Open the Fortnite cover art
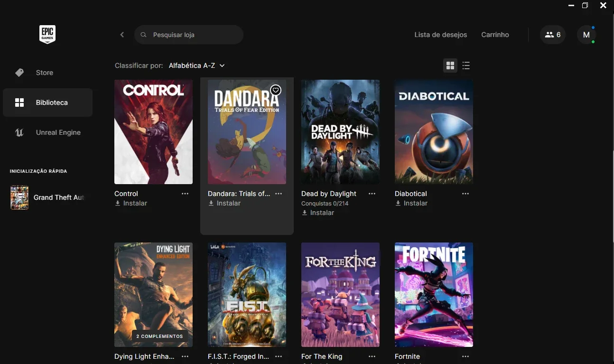 434,295
